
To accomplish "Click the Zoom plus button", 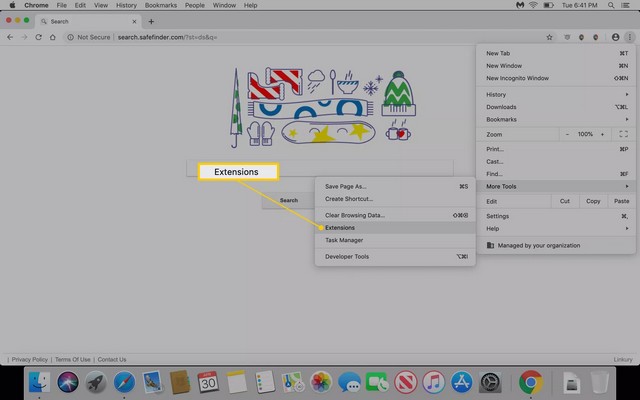I will 603,134.
